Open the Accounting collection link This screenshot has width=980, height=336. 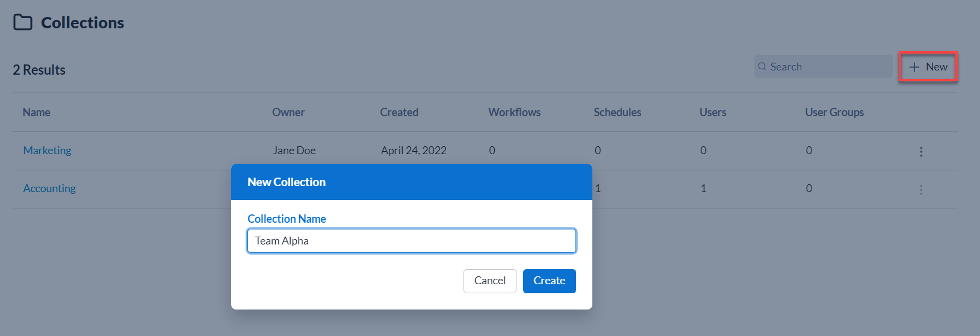(x=49, y=188)
